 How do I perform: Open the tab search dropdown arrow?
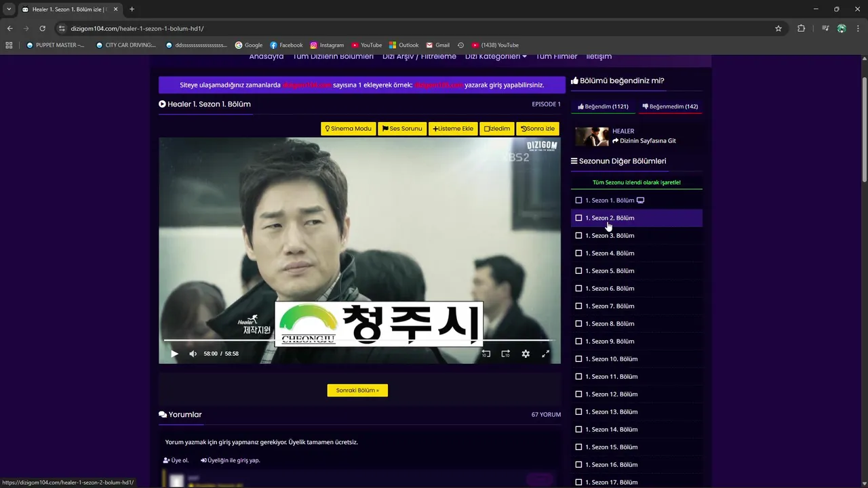pos(9,9)
